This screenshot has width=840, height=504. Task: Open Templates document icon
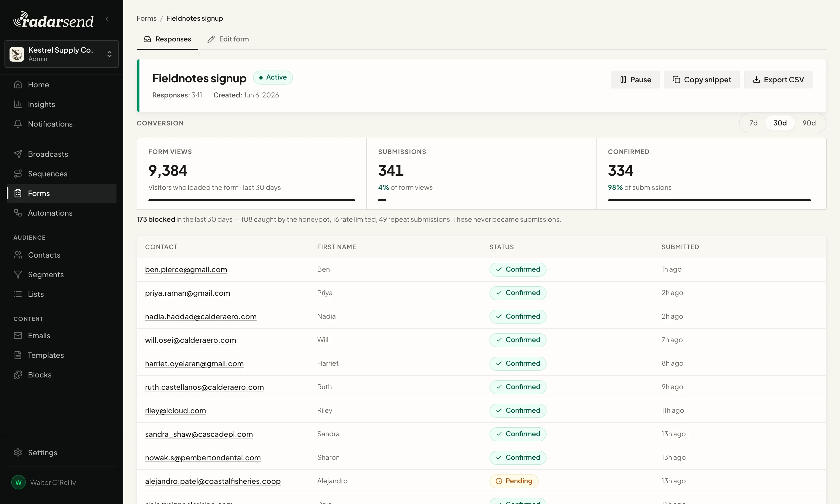click(x=18, y=355)
